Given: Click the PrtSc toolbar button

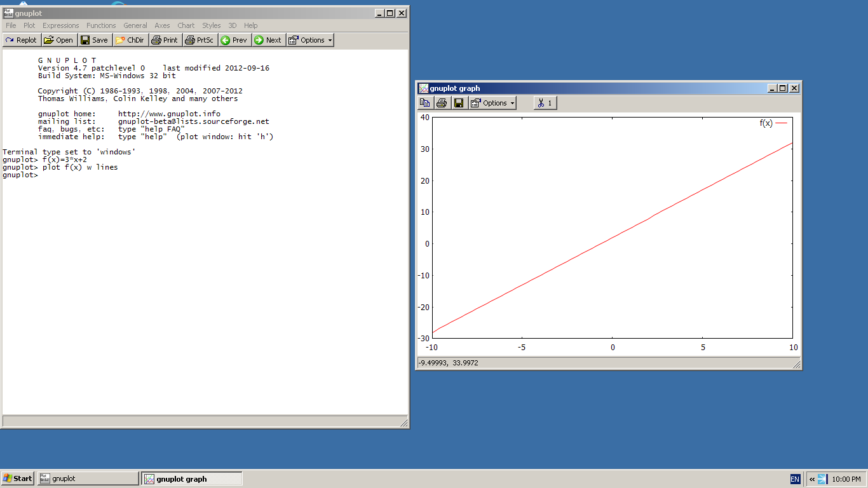Looking at the screenshot, I should [x=200, y=40].
